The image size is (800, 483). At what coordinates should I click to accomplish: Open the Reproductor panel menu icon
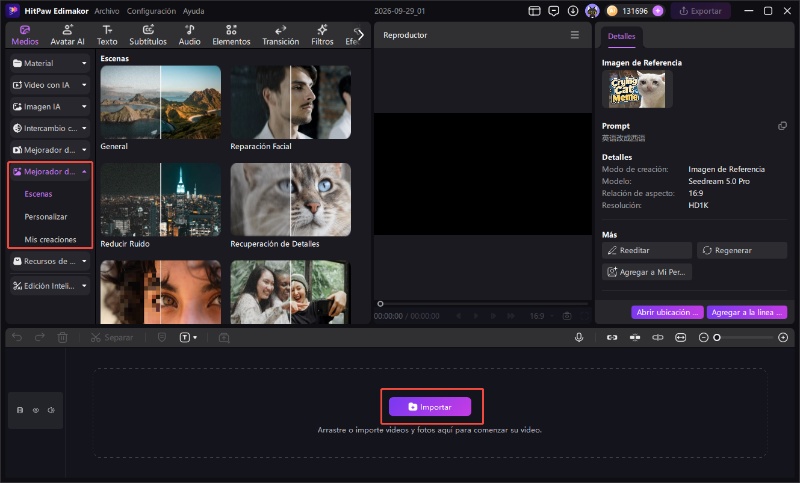(x=574, y=35)
